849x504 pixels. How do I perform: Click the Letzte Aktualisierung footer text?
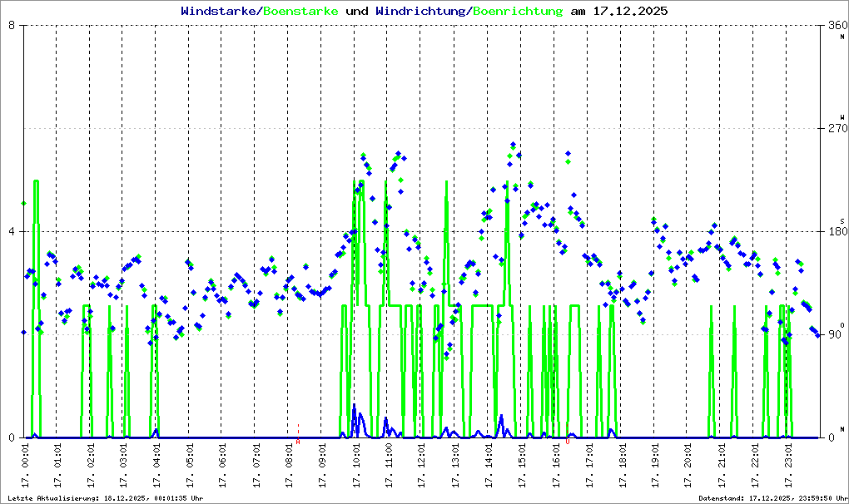(x=104, y=498)
